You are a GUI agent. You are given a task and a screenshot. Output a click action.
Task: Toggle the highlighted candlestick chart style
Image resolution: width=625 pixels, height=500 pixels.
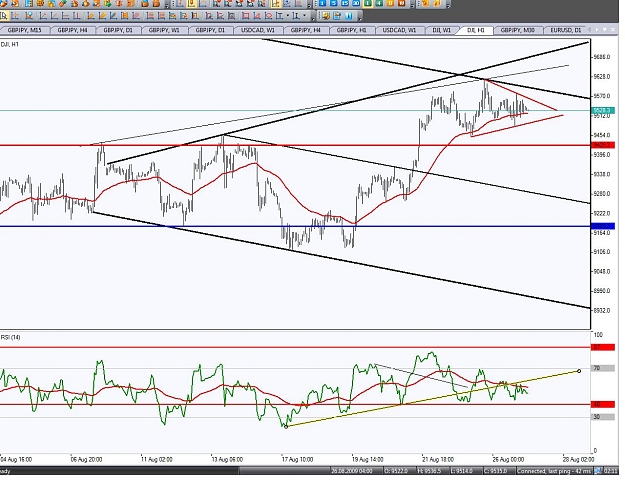[191, 4]
